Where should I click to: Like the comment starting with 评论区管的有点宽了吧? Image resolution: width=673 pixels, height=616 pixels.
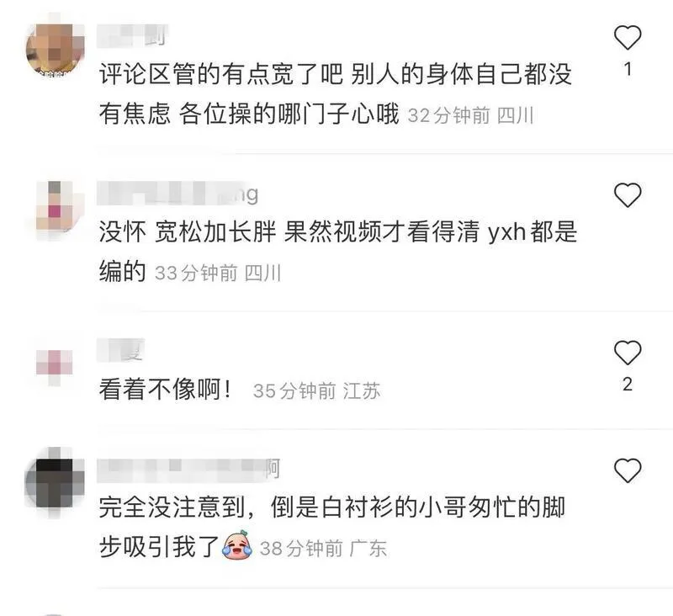tap(628, 37)
